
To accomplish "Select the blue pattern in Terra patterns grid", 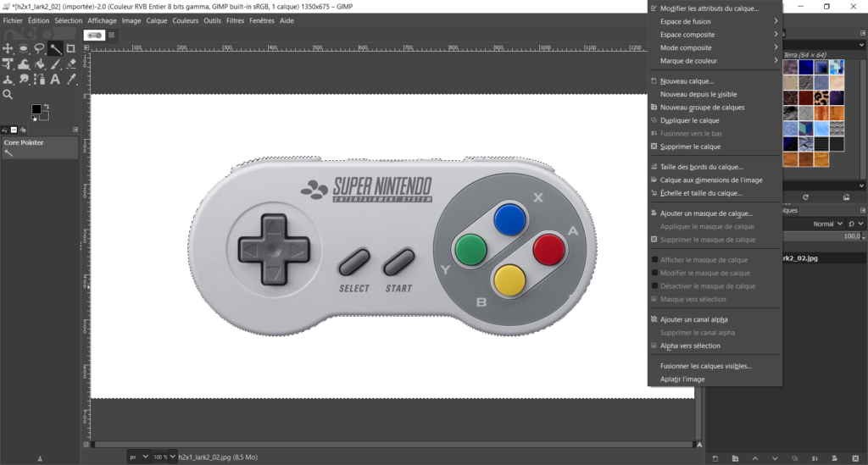I will coord(806,68).
